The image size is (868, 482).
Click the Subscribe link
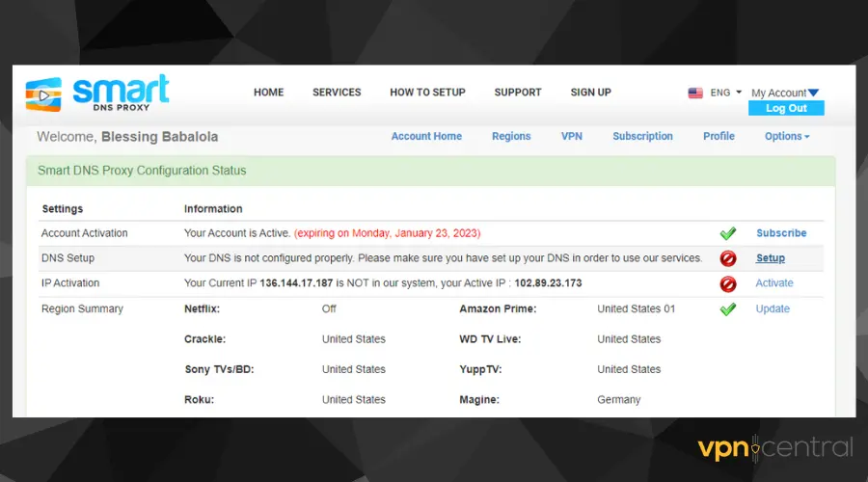(x=781, y=233)
